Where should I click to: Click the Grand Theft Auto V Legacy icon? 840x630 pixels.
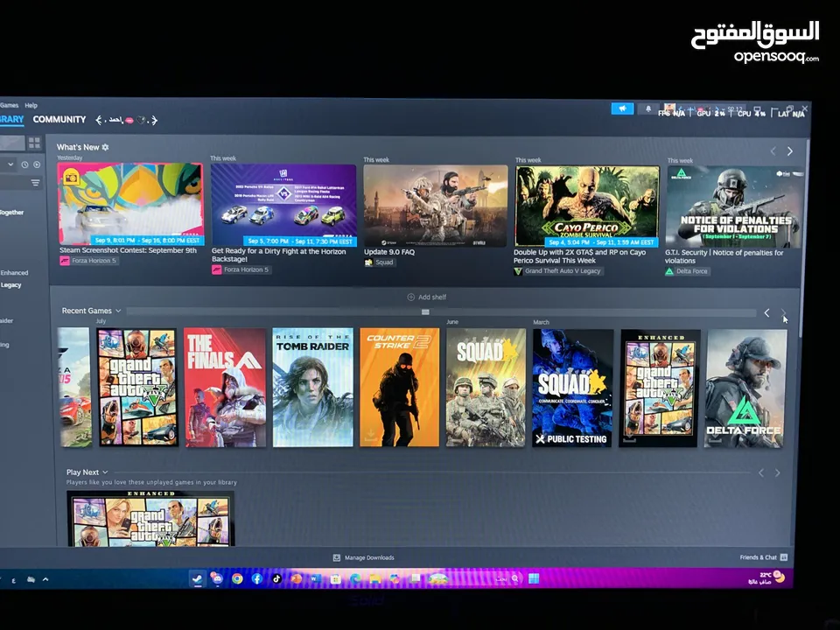click(x=518, y=271)
